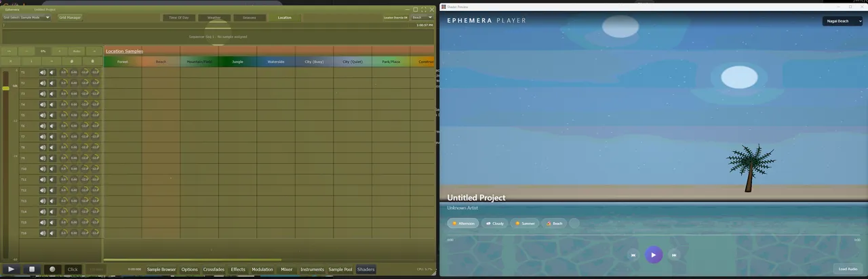
Task: Toggle the Click metronome button
Action: click(x=73, y=269)
